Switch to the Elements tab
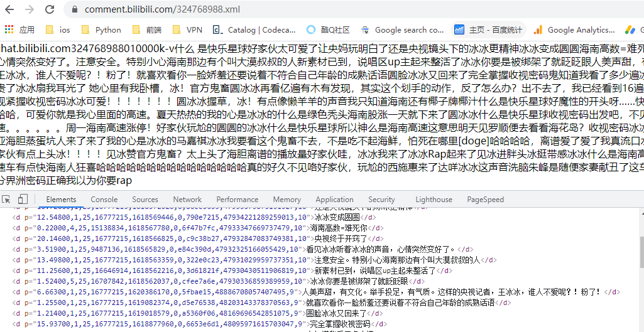644x332 pixels. click(x=61, y=200)
